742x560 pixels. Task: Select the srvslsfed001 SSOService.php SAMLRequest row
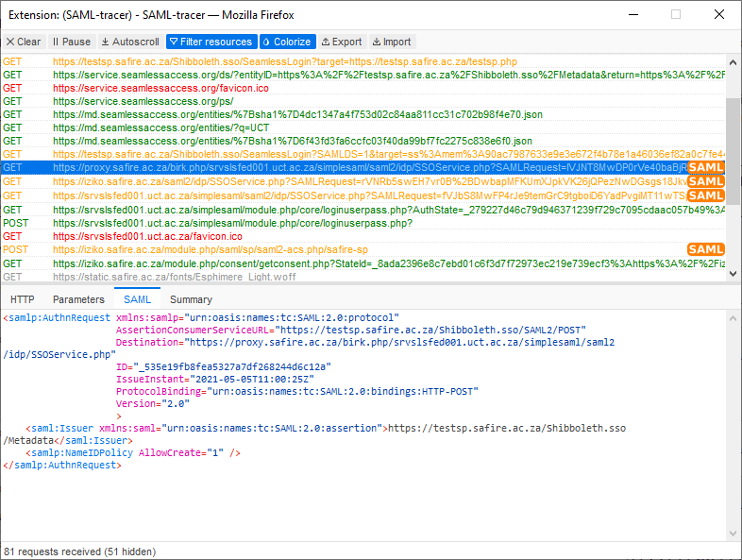tap(363, 196)
